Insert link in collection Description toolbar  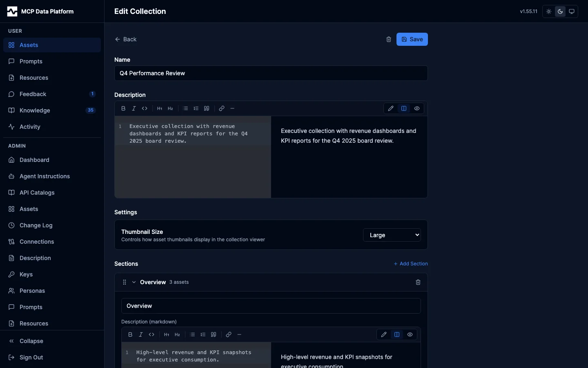(222, 108)
